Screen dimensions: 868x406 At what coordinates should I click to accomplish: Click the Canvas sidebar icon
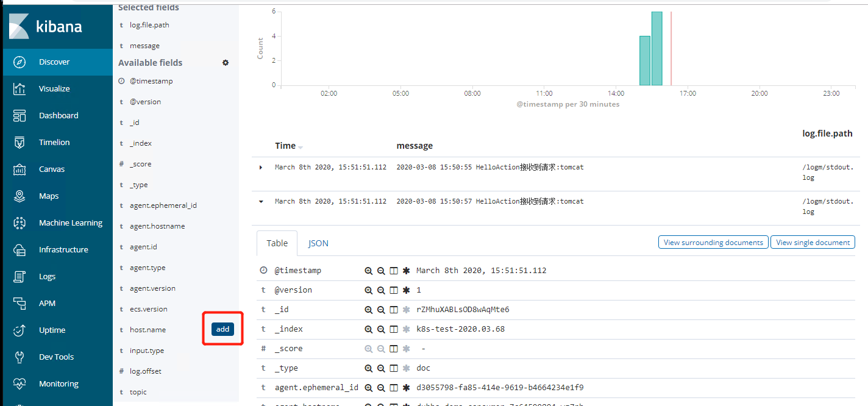pyautogui.click(x=20, y=169)
